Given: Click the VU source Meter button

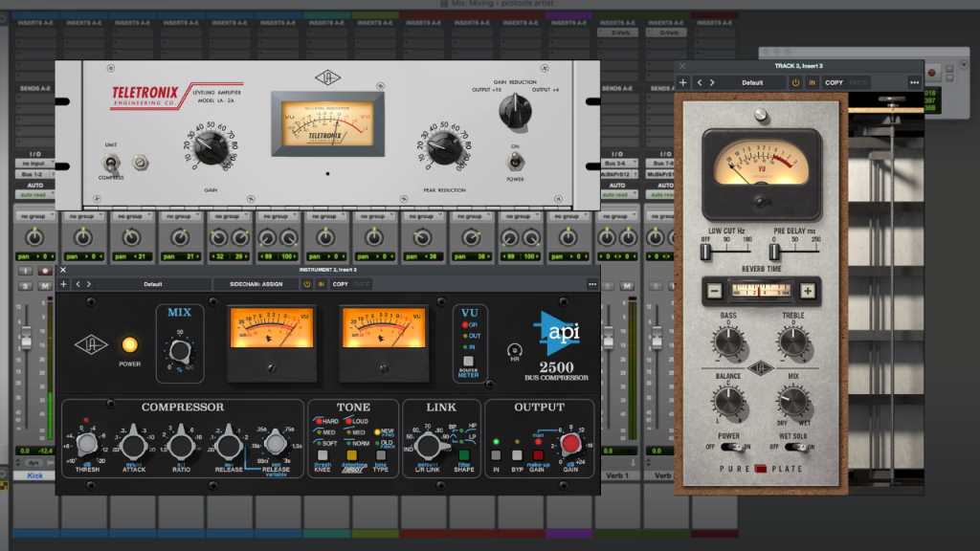Looking at the screenshot, I should tap(469, 362).
